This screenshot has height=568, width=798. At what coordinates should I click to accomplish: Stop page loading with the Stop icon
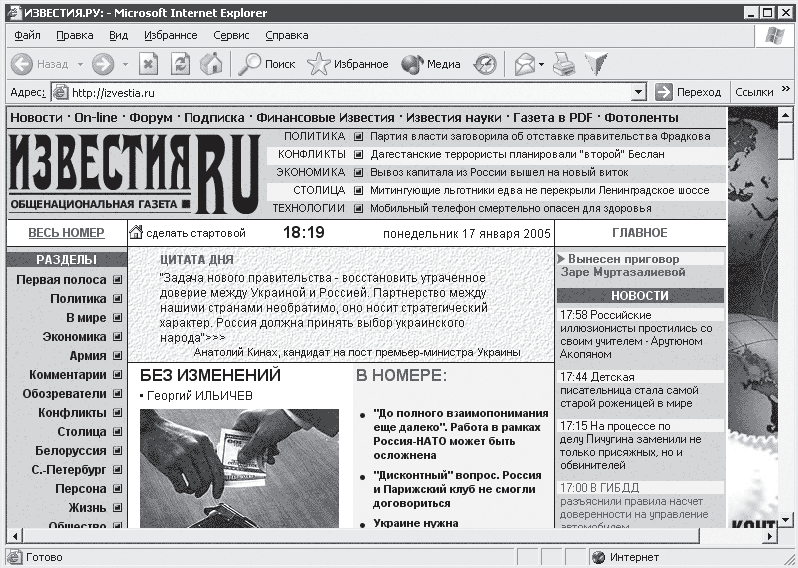pos(148,64)
